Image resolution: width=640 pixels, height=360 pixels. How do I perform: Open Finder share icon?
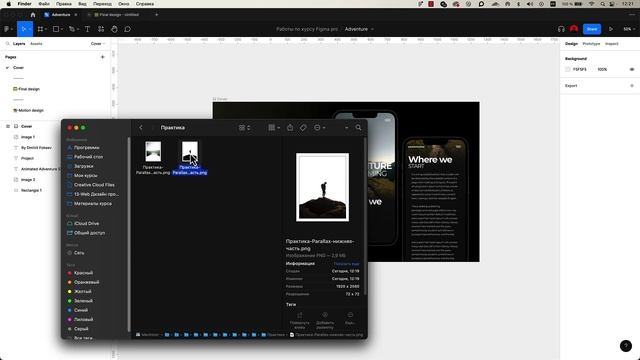(290, 128)
